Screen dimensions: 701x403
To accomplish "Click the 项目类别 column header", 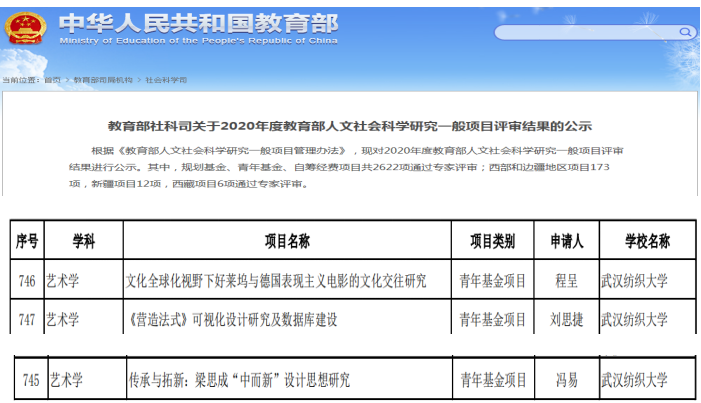I will coord(492,242).
